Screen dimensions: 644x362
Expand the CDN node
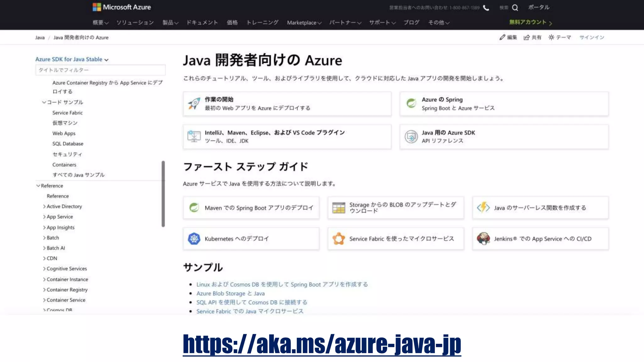(44, 258)
